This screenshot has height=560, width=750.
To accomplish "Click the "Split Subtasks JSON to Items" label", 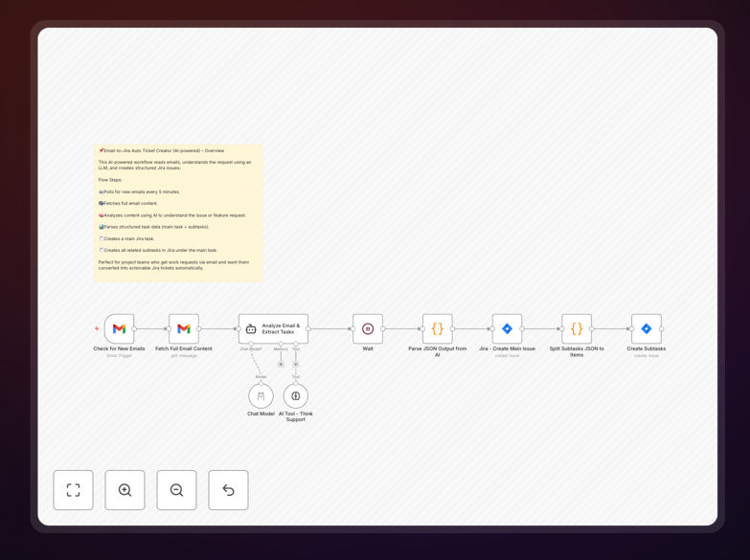I will click(577, 351).
